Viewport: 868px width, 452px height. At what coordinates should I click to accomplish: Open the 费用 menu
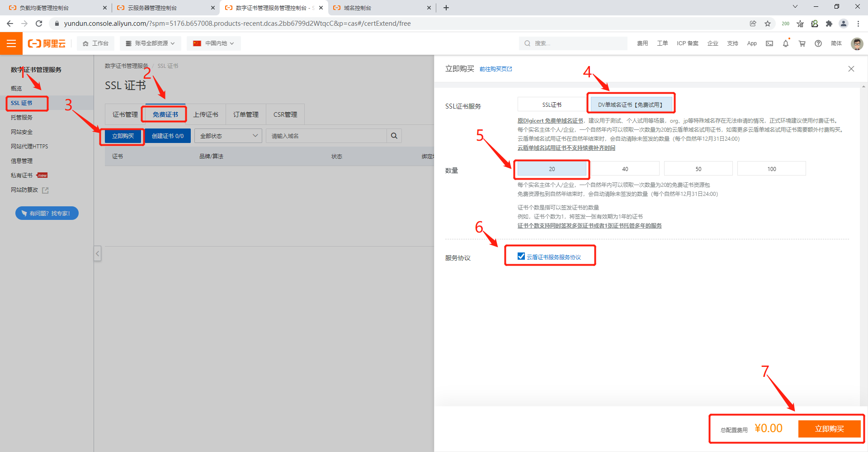pos(642,43)
